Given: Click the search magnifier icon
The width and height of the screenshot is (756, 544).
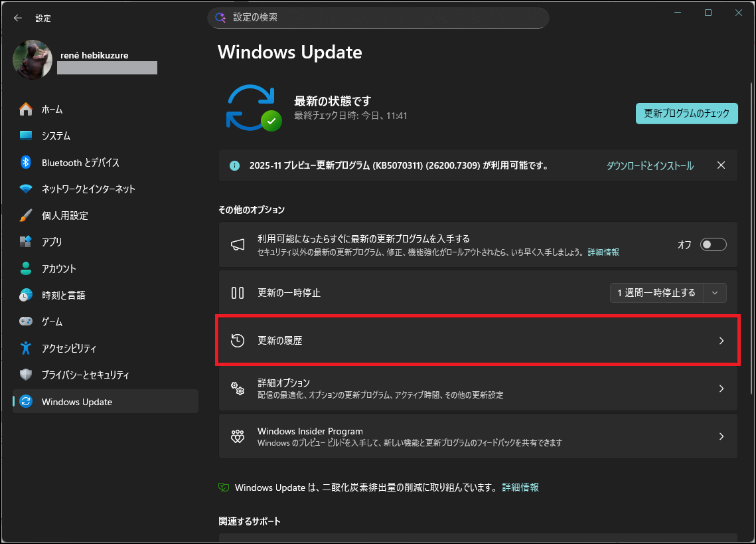Looking at the screenshot, I should 220,17.
